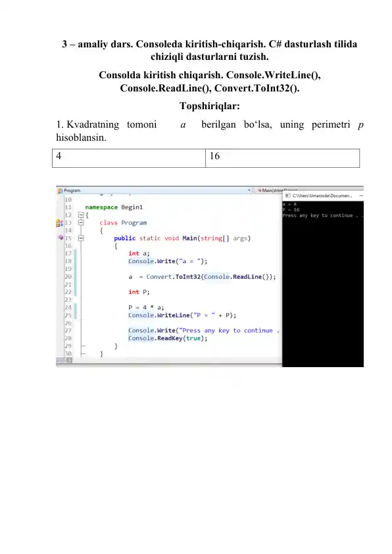The width and height of the screenshot is (392, 554).
Task: Click the method marker icon beside line 15
Action: pos(61,238)
